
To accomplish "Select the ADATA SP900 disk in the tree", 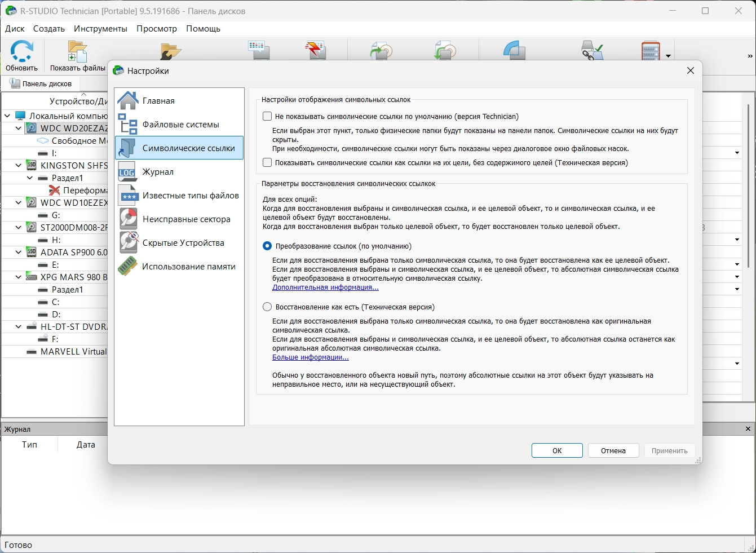I will [x=73, y=252].
